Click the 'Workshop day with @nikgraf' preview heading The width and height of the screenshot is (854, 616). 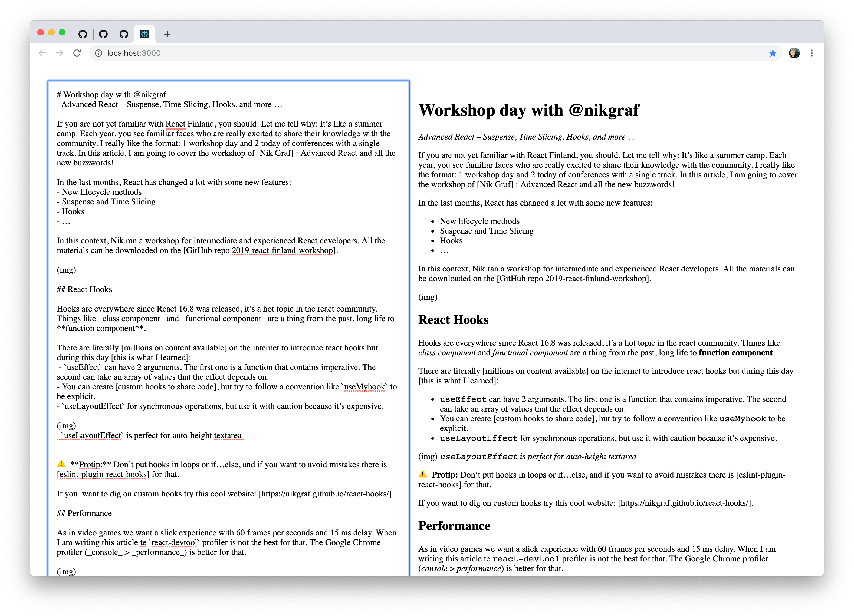click(529, 110)
